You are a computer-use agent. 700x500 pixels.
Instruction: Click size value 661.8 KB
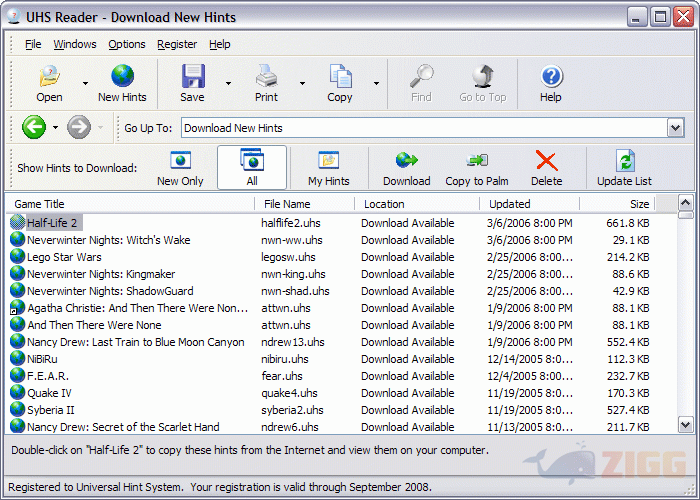click(627, 223)
